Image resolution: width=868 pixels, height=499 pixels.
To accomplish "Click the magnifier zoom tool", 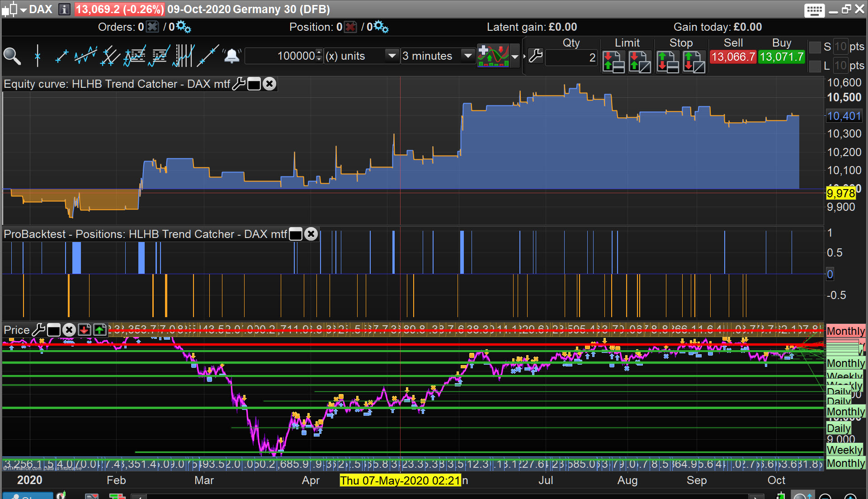I will coord(12,56).
